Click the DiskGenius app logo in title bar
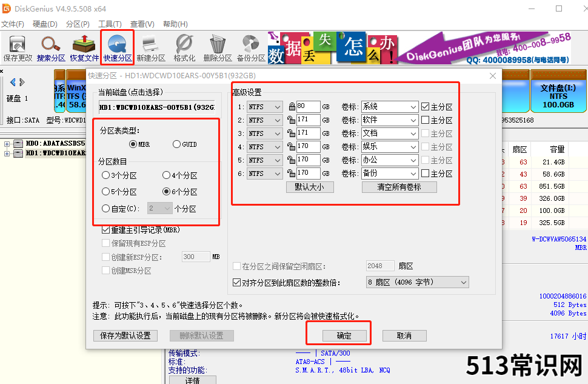Viewport: 588px width, 384px height. click(7, 8)
